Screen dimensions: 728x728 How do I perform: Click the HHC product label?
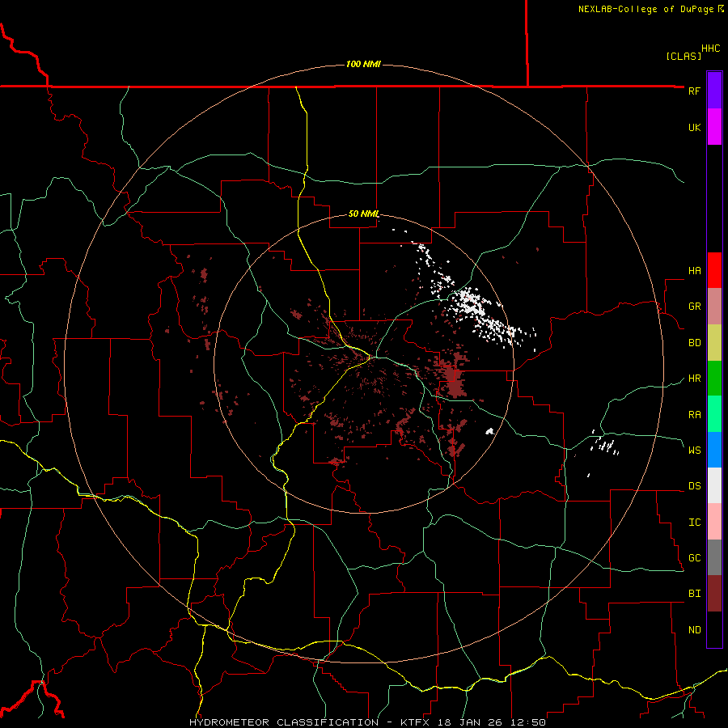[710, 49]
